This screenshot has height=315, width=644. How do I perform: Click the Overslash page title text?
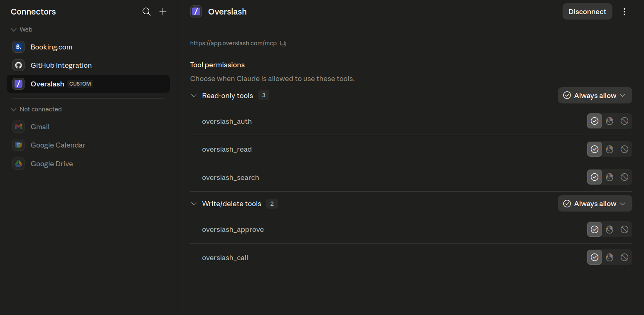pos(227,12)
